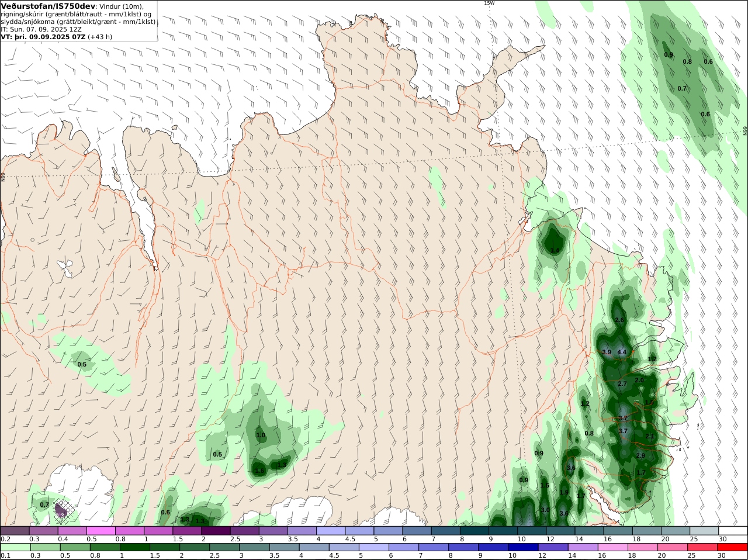Screen dimensions: 748x560
Task: Click the 15W longitude label
Action: pos(489,3)
